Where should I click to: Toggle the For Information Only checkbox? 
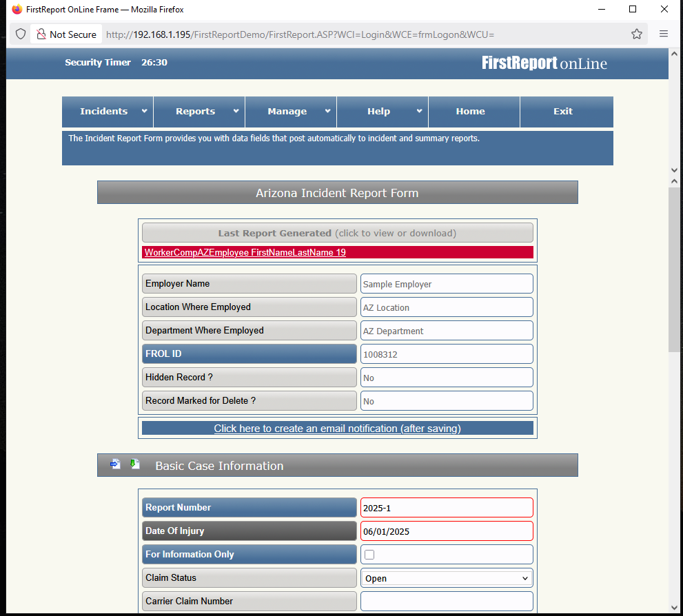pos(369,555)
